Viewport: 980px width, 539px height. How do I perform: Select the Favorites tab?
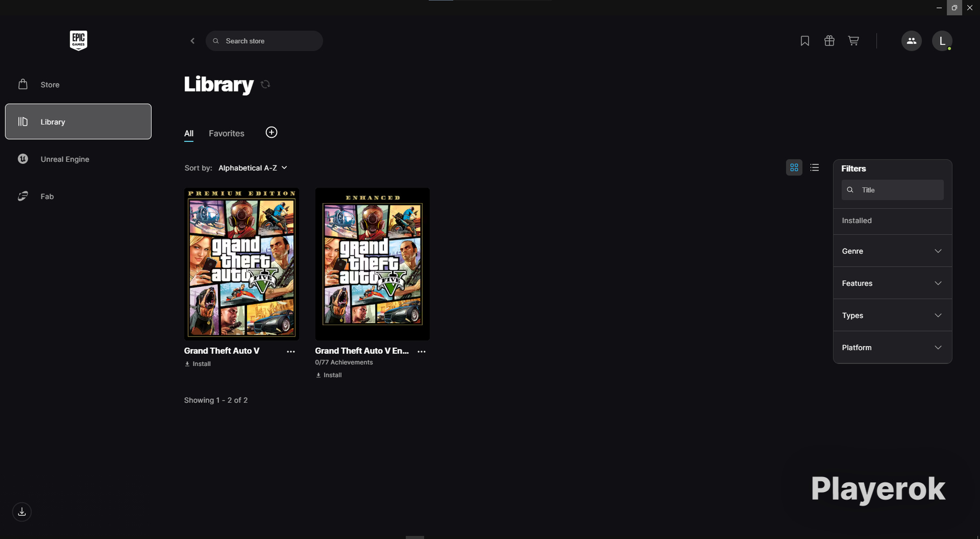pos(226,134)
